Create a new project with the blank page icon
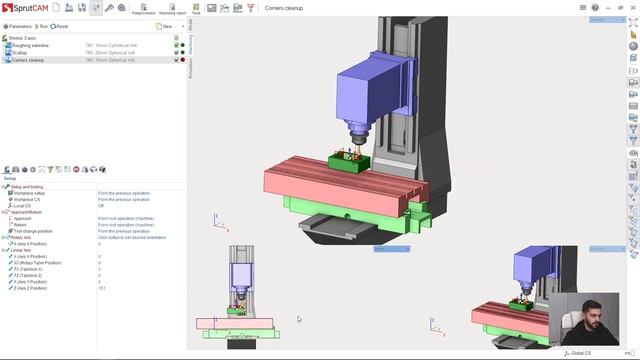This screenshot has height=360, width=640. (x=56, y=7)
